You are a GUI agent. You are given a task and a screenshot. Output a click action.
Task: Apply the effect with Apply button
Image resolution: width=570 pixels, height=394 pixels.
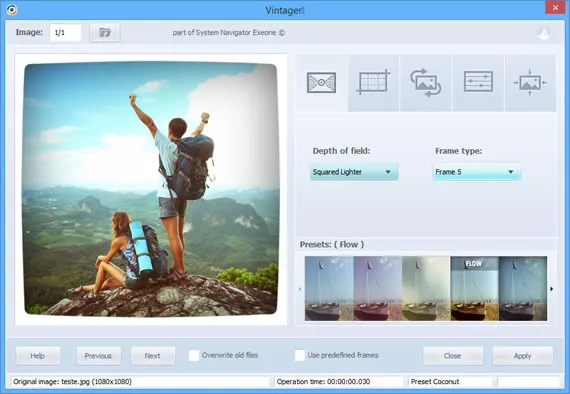point(523,356)
